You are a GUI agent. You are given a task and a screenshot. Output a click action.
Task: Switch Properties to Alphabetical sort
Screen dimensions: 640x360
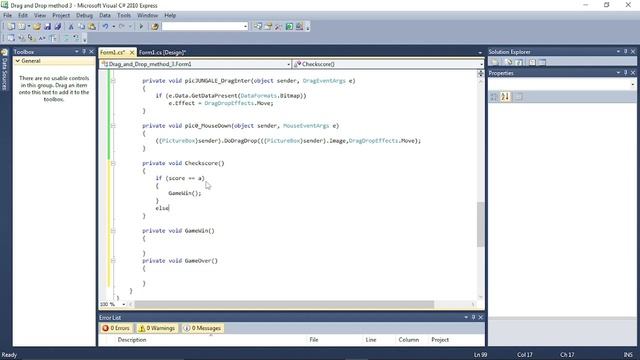505,97
